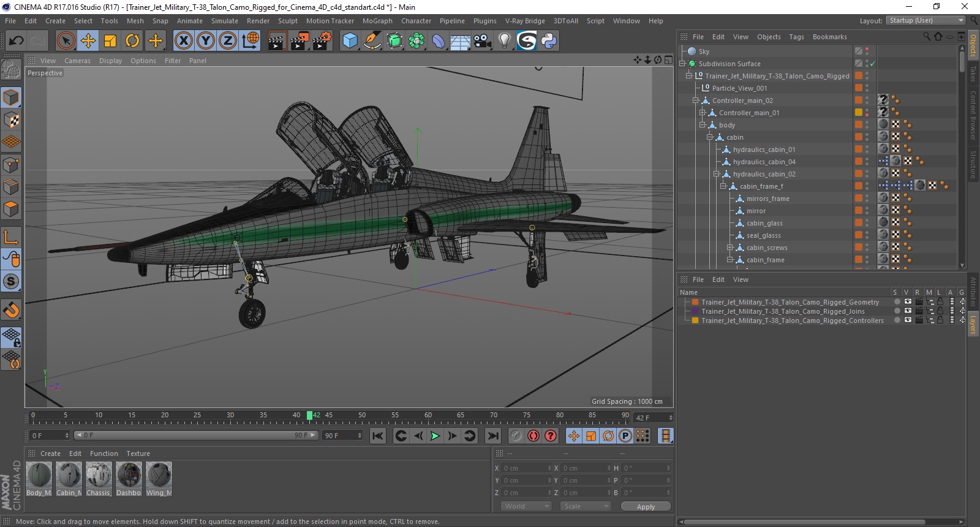The height and width of the screenshot is (527, 980).
Task: Play the animation forward
Action: 435,436
